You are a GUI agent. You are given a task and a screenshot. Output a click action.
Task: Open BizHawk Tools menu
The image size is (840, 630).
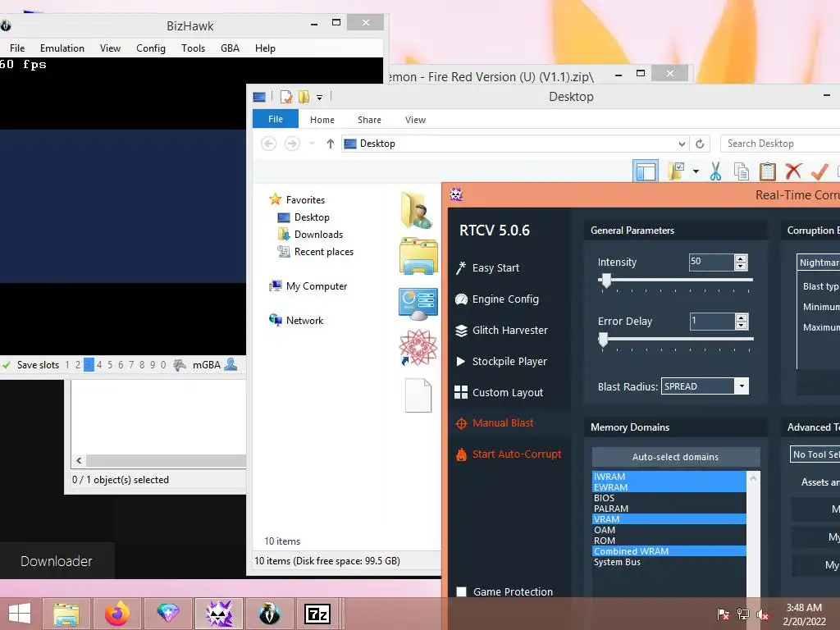(x=194, y=48)
